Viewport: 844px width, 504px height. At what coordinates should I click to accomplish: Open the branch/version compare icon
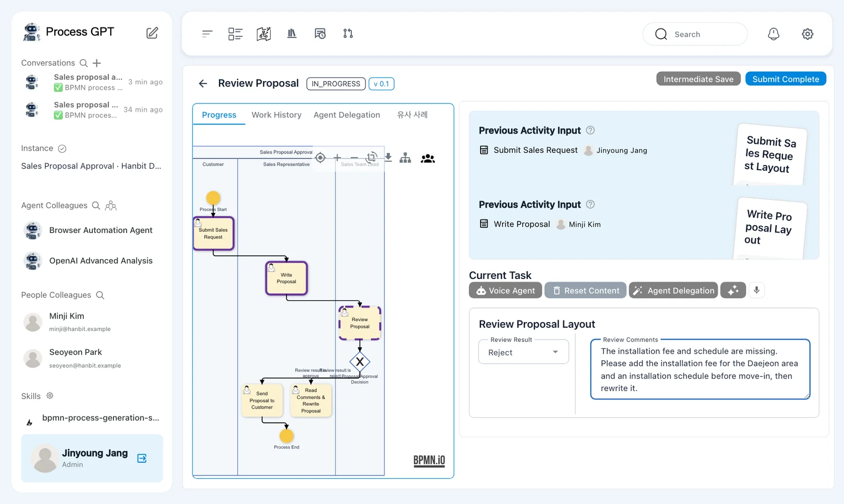(348, 34)
